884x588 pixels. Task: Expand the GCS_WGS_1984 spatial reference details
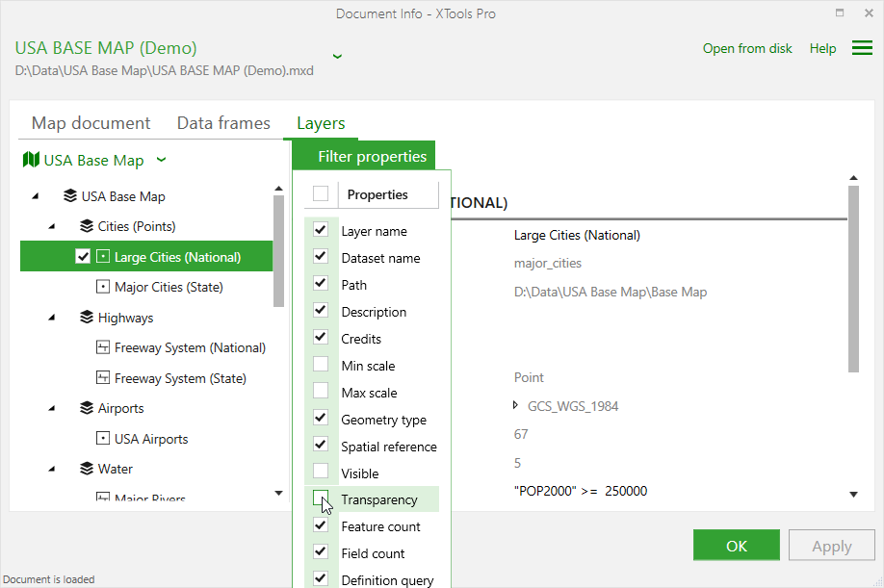click(516, 405)
